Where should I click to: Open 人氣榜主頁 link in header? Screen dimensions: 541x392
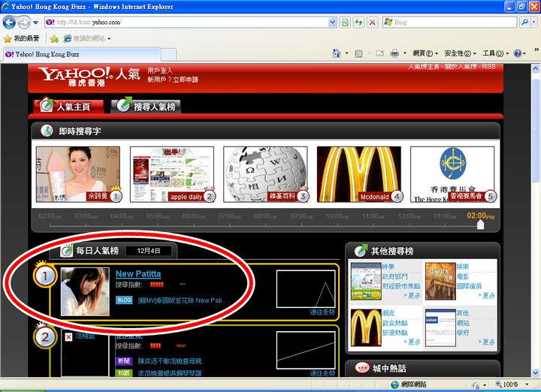(424, 67)
